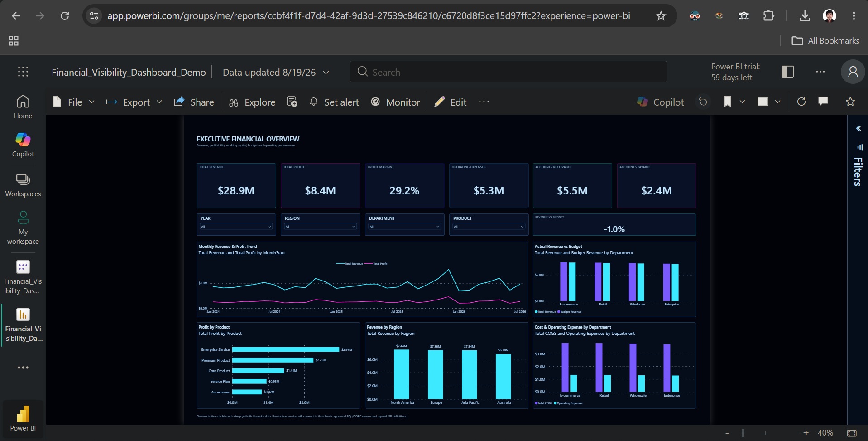Refresh visuals using the circular arrow icon
868x441 pixels.
801,102
